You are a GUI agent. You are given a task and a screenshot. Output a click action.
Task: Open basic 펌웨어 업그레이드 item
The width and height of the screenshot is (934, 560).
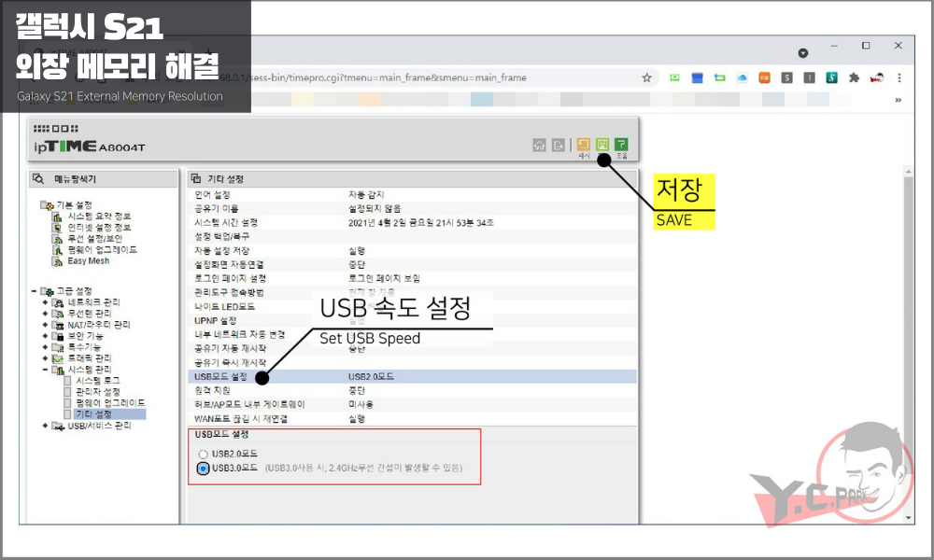point(102,250)
